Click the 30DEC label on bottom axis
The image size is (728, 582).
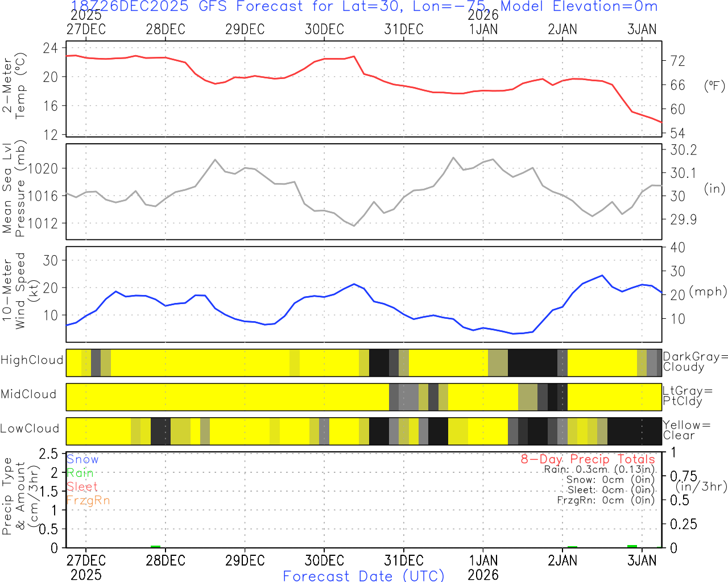[x=324, y=560]
